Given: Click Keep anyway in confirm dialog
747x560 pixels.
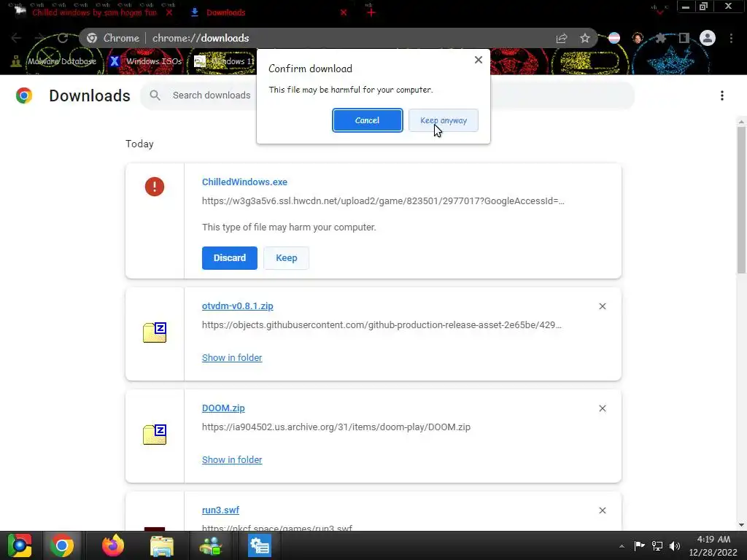Looking at the screenshot, I should click(x=443, y=120).
